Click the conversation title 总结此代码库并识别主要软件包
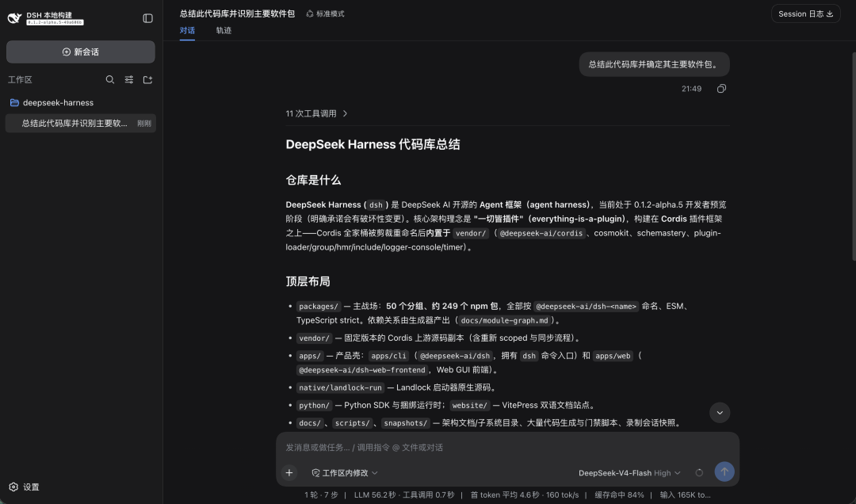The height and width of the screenshot is (504, 856). coord(237,13)
